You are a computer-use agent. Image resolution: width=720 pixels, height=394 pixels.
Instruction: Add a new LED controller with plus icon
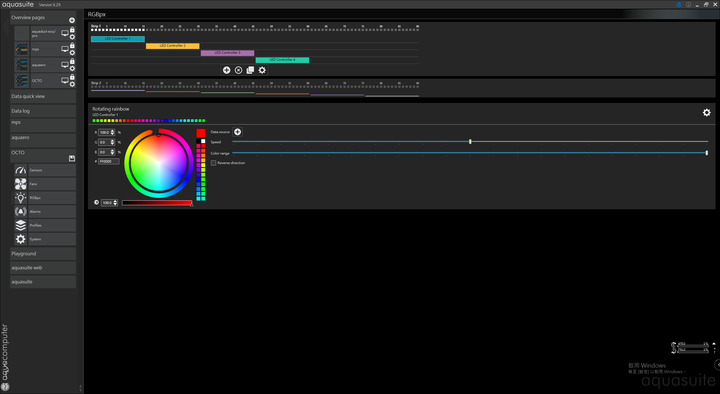226,70
